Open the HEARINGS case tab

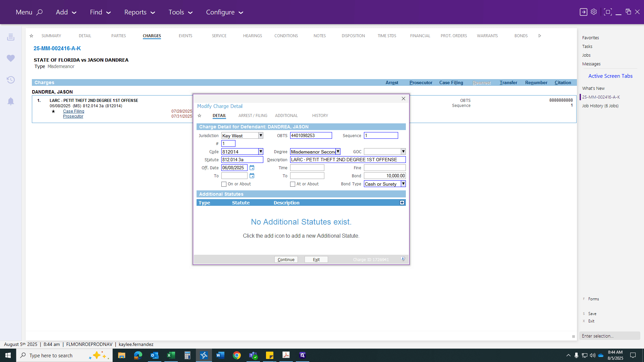(253, 36)
